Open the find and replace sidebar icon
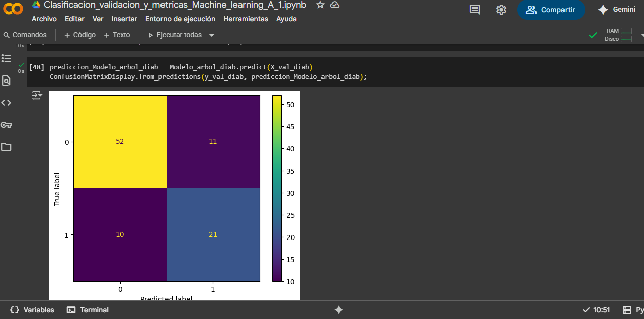This screenshot has width=644, height=319. pyautogui.click(x=6, y=81)
